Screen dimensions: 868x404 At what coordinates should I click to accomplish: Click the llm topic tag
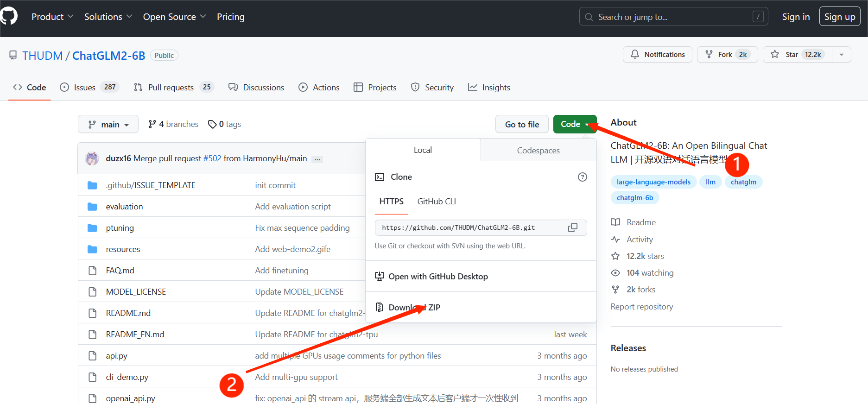point(710,182)
